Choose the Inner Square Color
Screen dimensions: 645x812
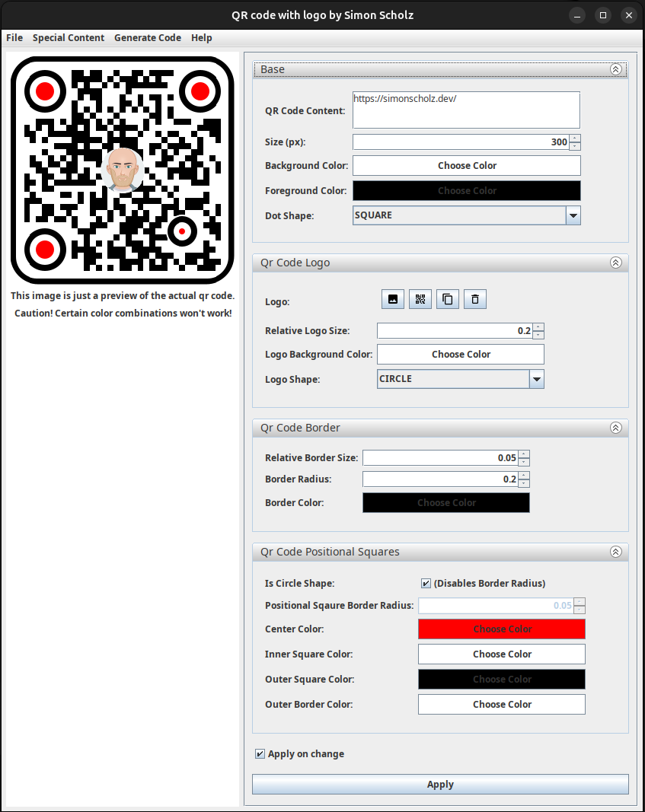coord(502,654)
